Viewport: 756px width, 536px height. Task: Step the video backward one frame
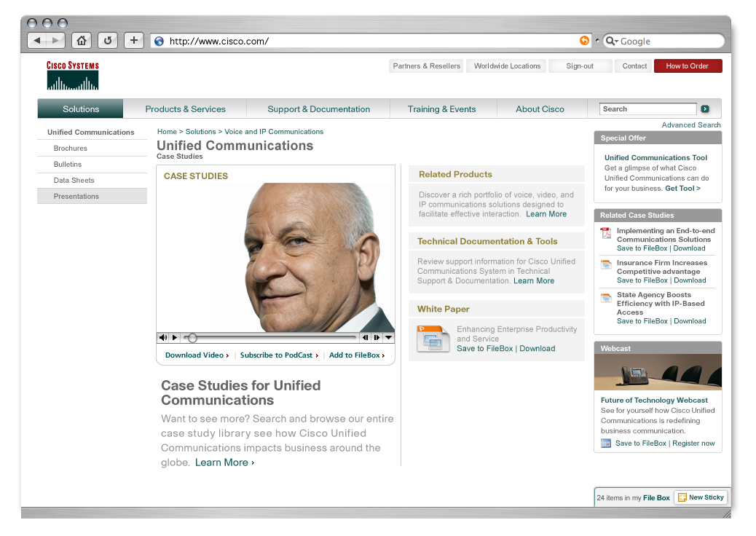365,337
